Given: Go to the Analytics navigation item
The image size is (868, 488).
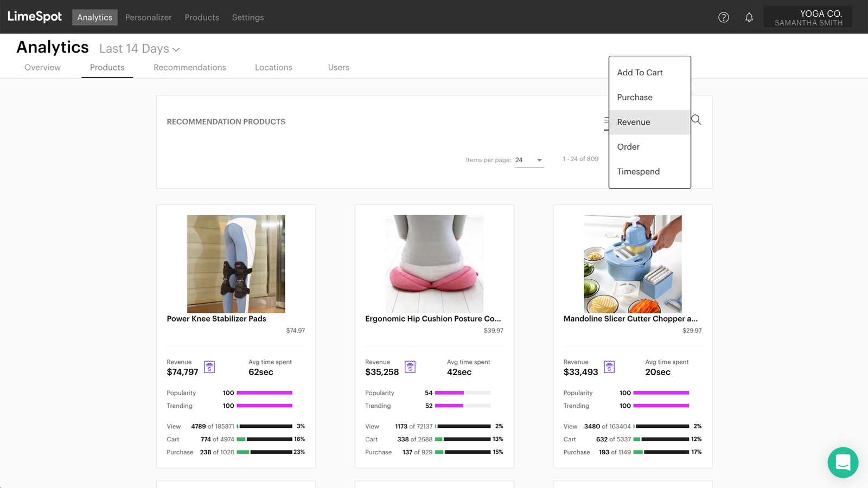Looking at the screenshot, I should point(94,17).
